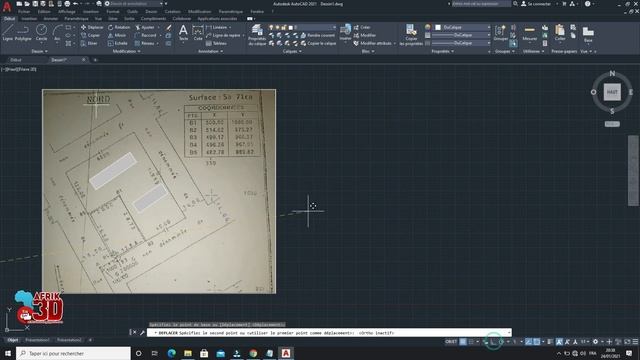This screenshot has height=360, width=640.
Task: Click the Base view icon
Action: (588, 33)
